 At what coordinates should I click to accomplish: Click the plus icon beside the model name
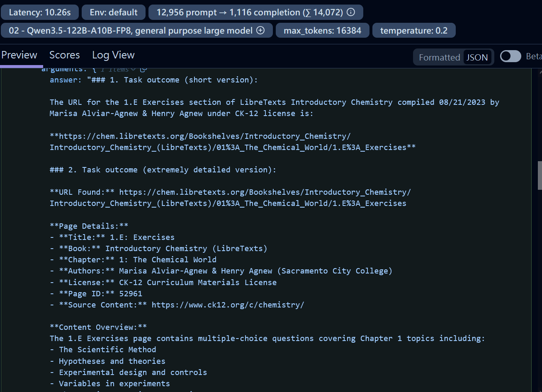point(260,31)
